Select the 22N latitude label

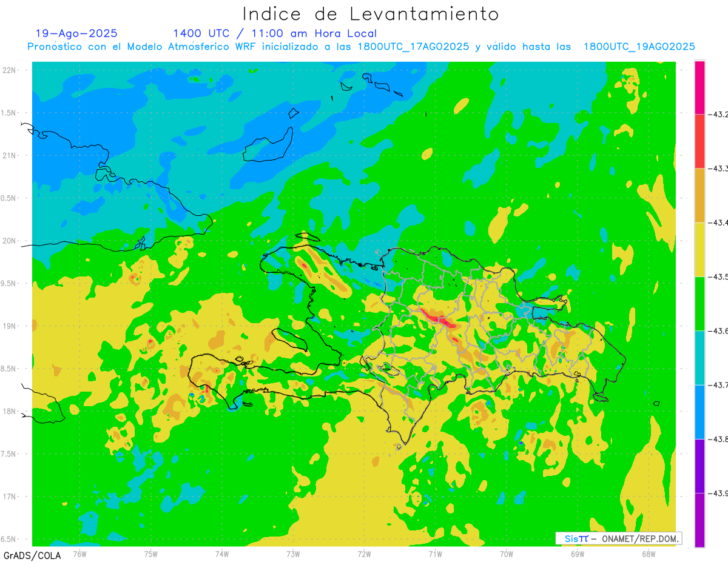point(10,70)
